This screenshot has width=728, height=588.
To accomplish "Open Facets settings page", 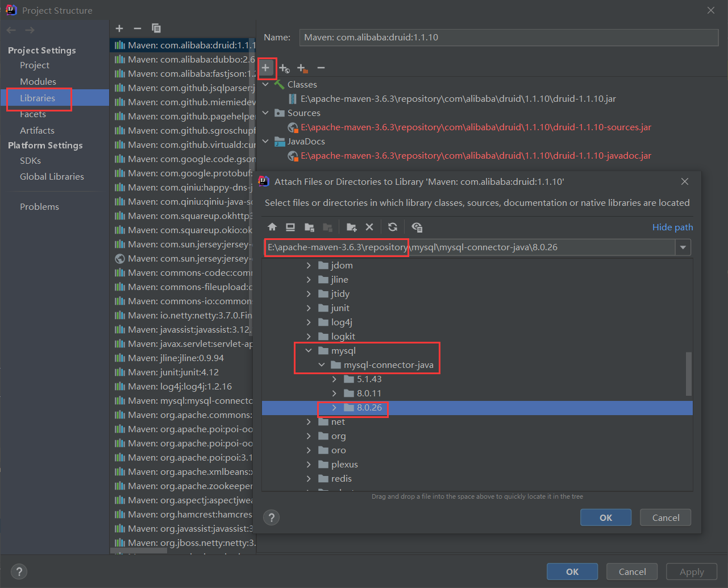I will 33,114.
